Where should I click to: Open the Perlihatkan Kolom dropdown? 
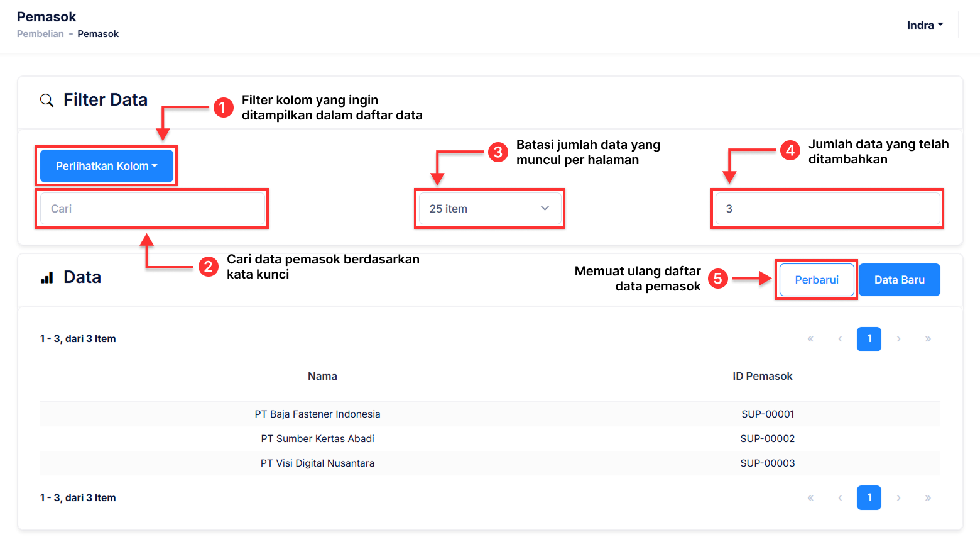tap(106, 166)
